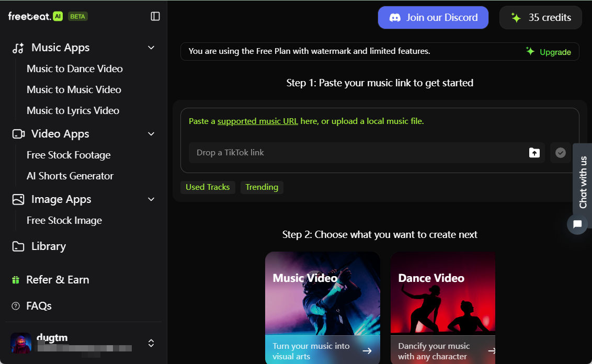Switch to the Used Tracks tab
The width and height of the screenshot is (592, 364).
point(208,187)
